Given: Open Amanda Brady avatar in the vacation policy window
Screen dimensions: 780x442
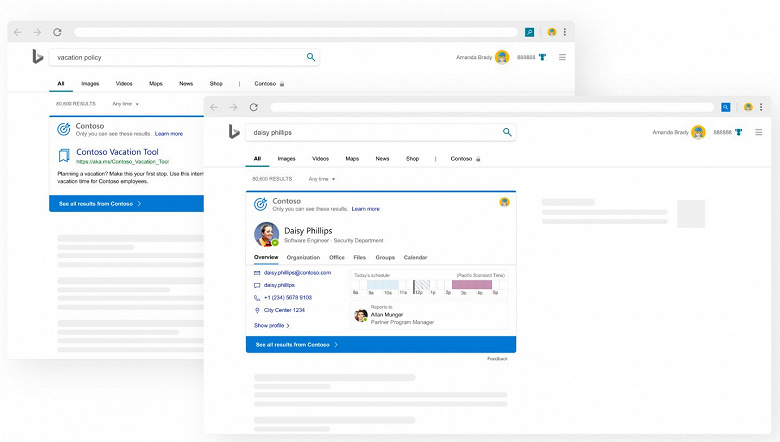Looking at the screenshot, I should (502, 57).
